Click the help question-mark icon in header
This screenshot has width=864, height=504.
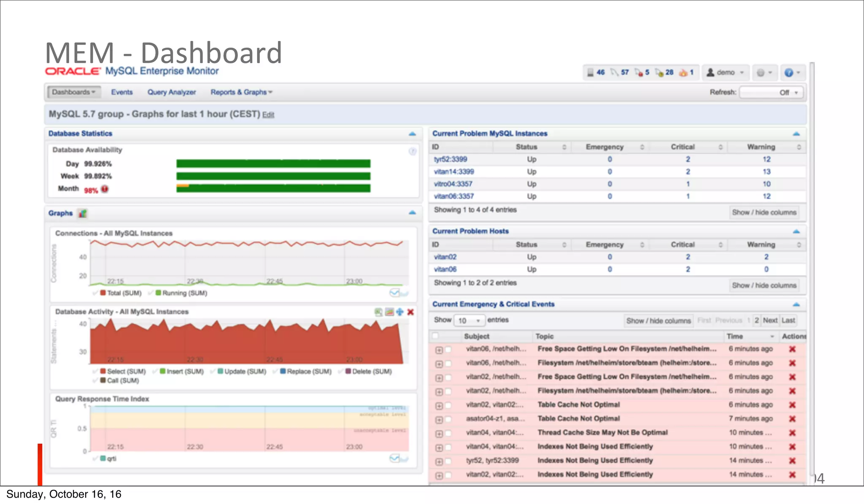click(x=788, y=73)
